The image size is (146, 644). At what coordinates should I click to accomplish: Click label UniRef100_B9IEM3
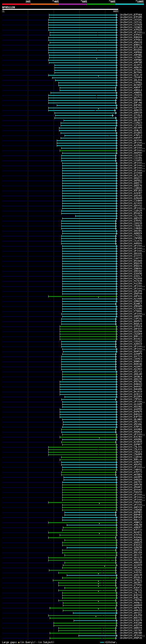[131, 50]
